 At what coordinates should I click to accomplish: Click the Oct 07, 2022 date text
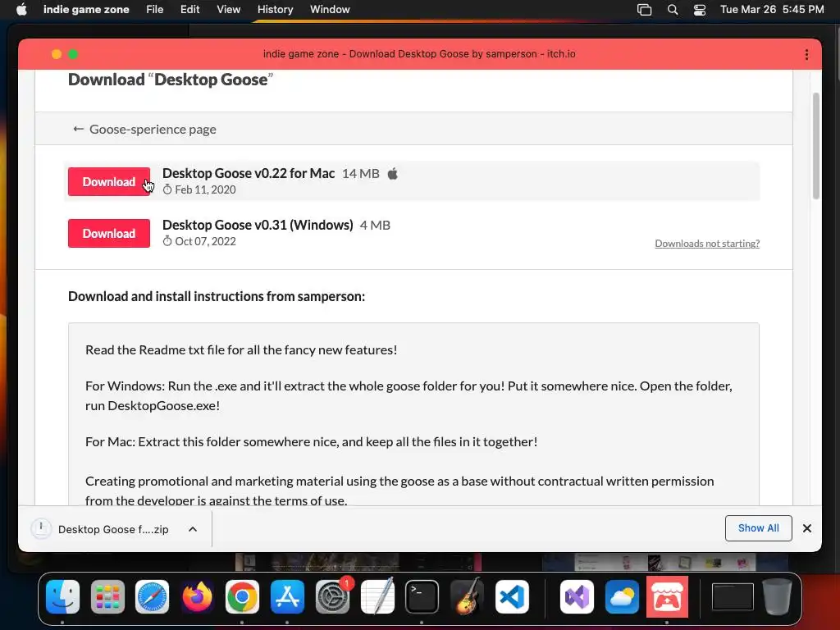click(x=205, y=241)
